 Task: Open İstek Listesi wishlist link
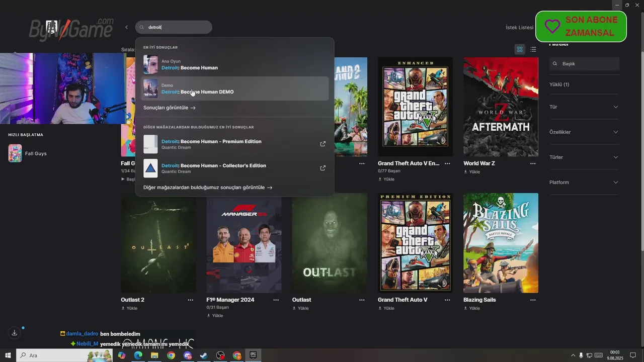click(x=519, y=27)
